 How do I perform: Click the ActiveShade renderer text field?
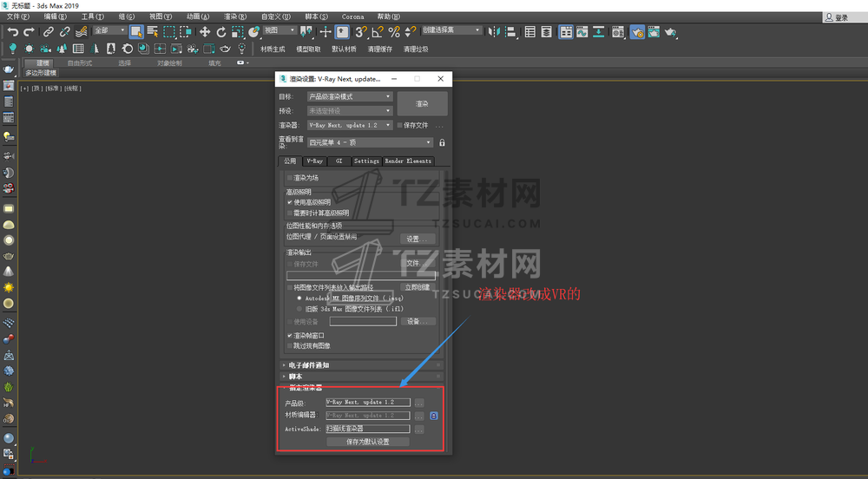(x=367, y=429)
